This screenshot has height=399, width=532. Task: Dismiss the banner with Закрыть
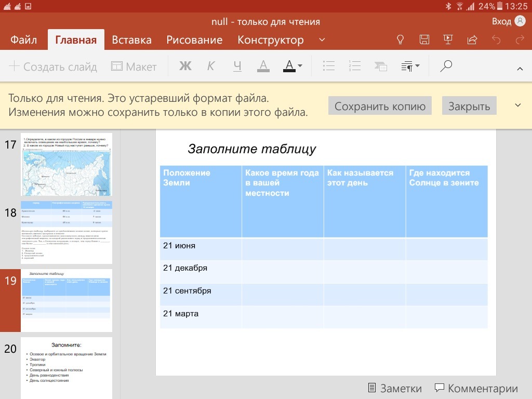pos(469,106)
